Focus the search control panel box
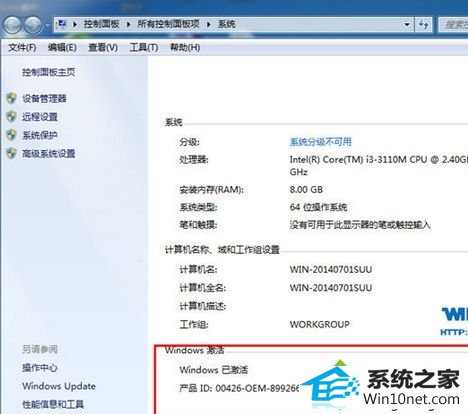The width and height of the screenshot is (468, 414). 453,24
